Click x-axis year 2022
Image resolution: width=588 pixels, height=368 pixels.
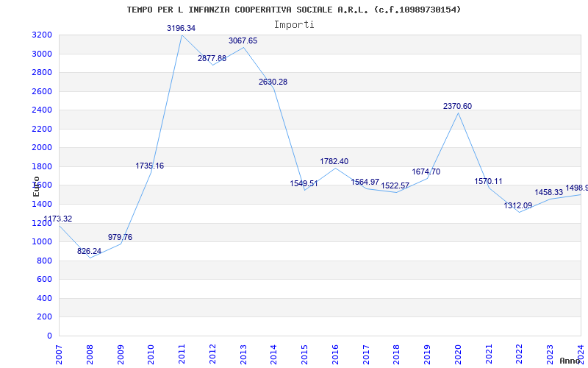(x=520, y=355)
